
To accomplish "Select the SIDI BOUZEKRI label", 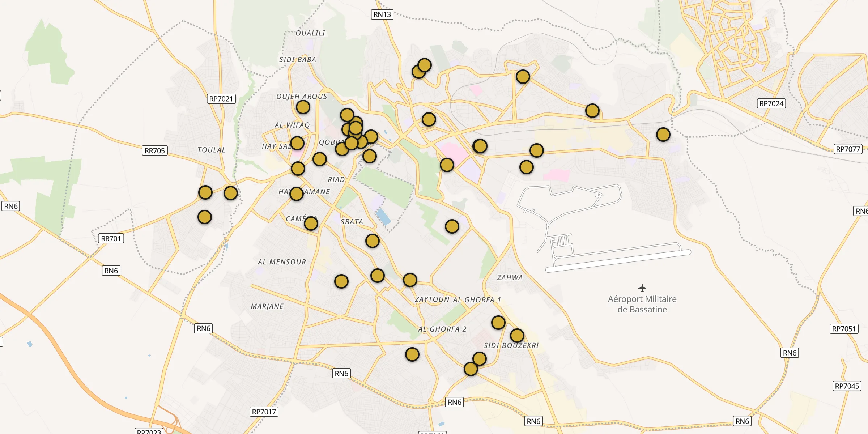I will click(511, 345).
